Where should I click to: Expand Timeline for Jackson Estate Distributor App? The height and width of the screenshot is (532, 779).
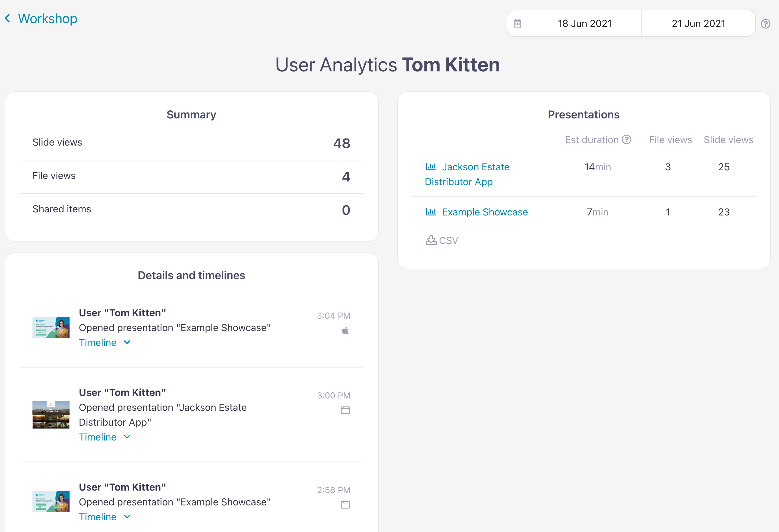pyautogui.click(x=104, y=437)
